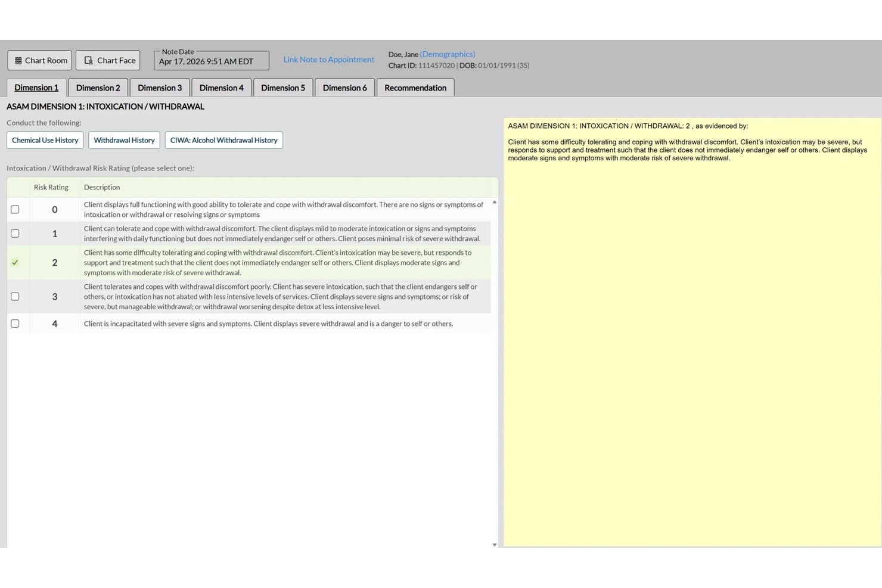This screenshot has width=882, height=588.
Task: Click the scroll down arrow of rating list
Action: tap(495, 545)
